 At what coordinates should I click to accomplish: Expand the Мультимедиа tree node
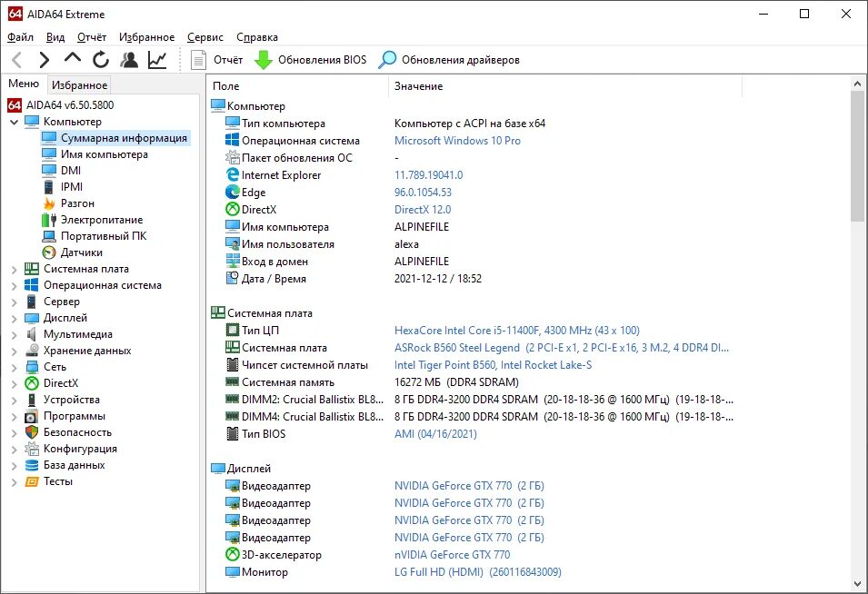pos(15,334)
